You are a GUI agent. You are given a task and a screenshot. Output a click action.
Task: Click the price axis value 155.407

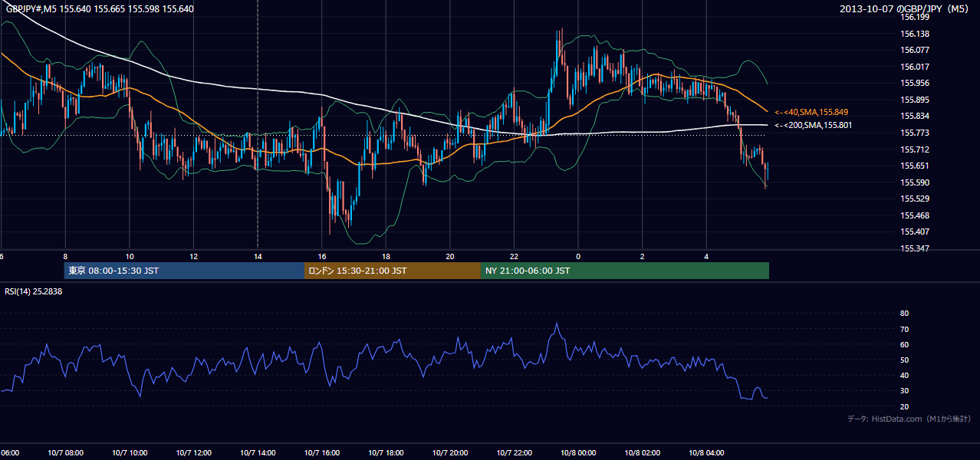click(x=915, y=232)
